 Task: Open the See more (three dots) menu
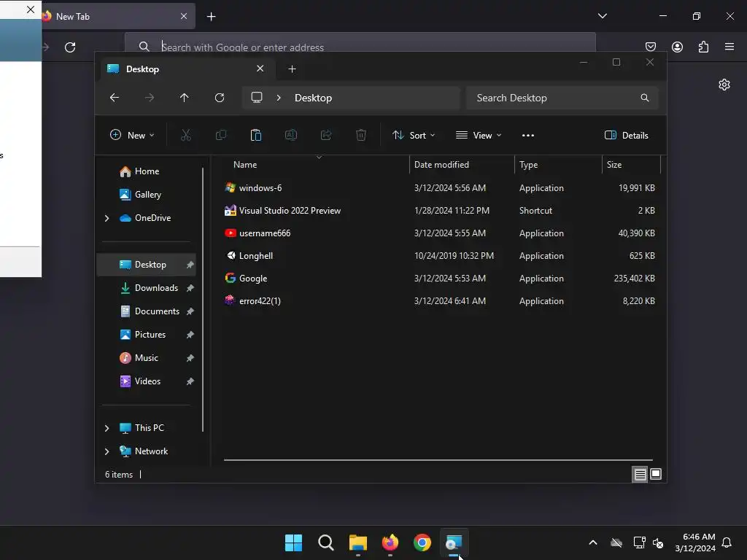pos(528,135)
